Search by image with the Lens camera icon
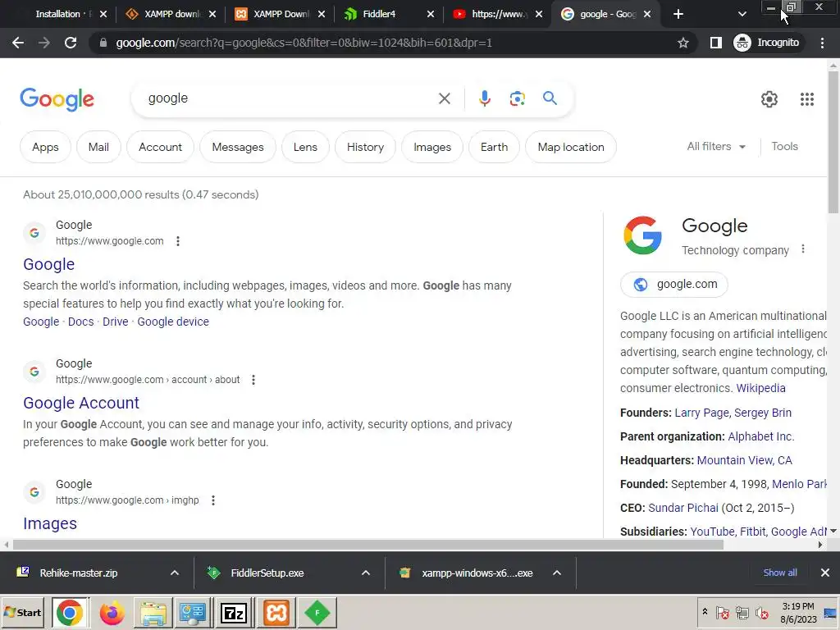840x630 pixels. [x=517, y=98]
